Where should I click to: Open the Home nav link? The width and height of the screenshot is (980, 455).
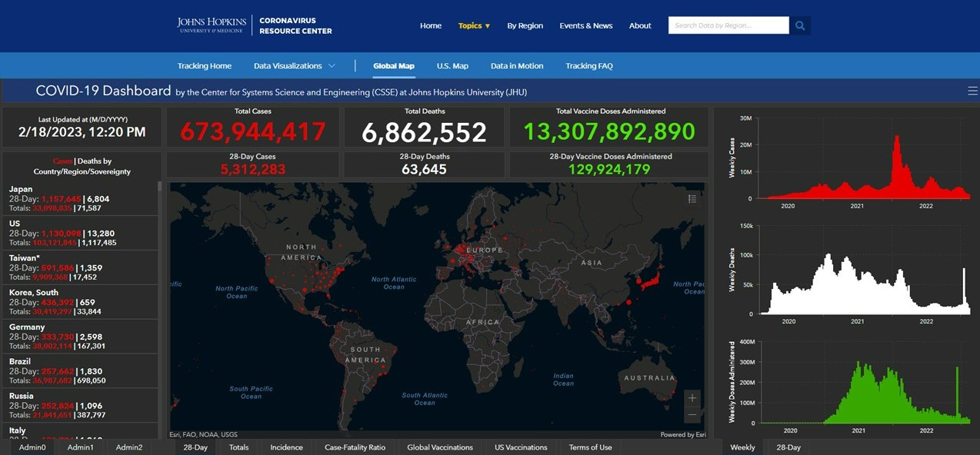click(431, 25)
